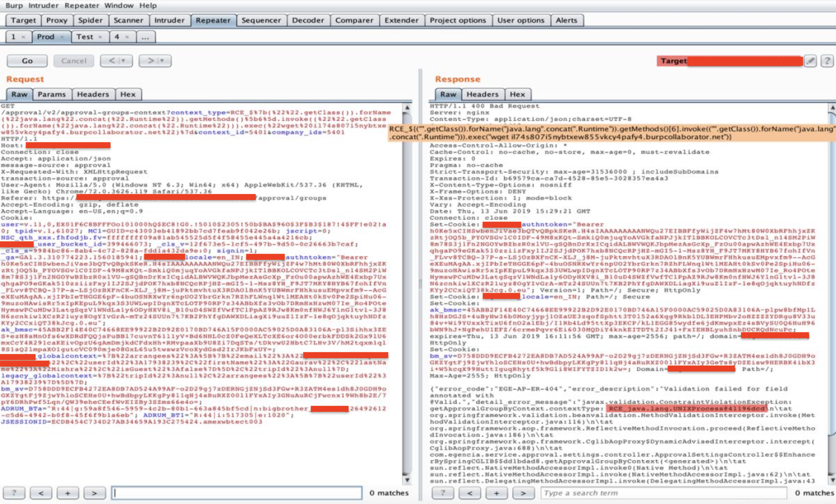This screenshot has width=836, height=504.
Task: Show Request Headers view
Action: tap(93, 94)
